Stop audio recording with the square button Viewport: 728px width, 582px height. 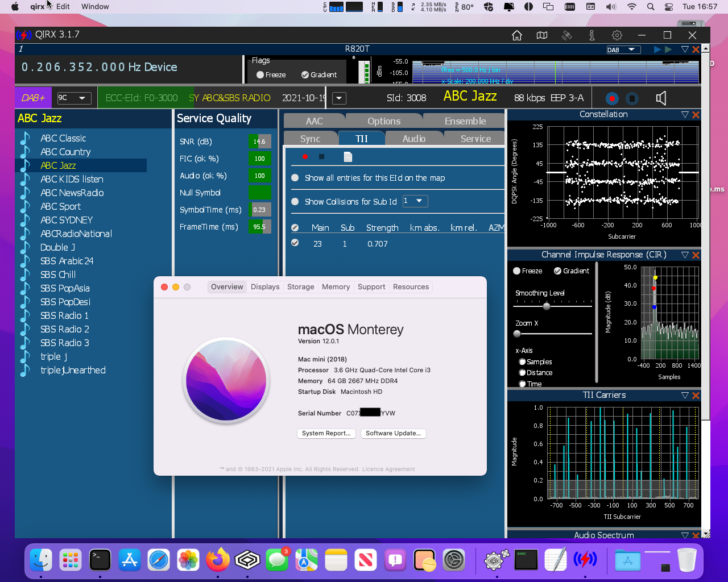tap(632, 98)
